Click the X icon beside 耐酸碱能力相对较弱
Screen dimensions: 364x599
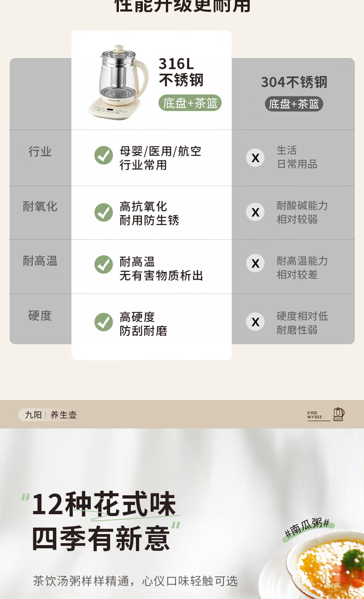click(255, 212)
